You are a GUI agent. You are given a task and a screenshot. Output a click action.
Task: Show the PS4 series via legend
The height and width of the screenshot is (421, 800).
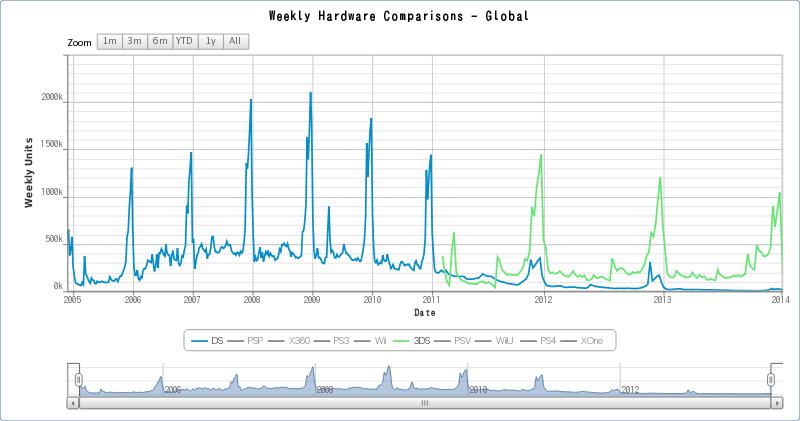pyautogui.click(x=538, y=340)
